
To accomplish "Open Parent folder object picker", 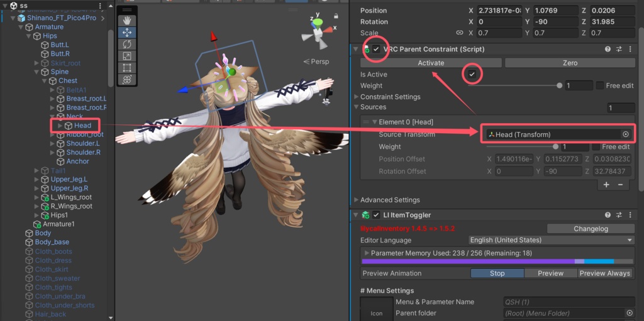I will [x=630, y=313].
